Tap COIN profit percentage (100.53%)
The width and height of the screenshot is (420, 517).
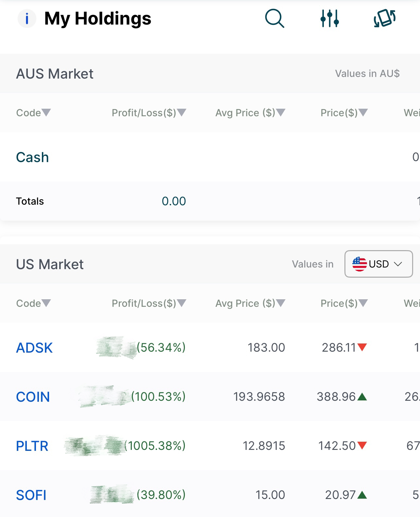click(158, 397)
